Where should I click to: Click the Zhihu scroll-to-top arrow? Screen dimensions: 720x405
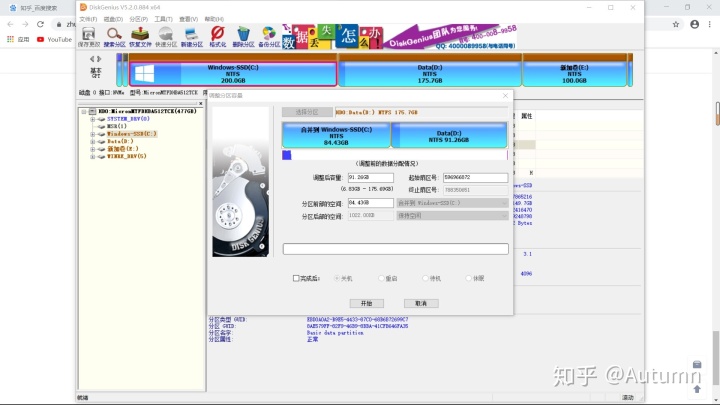click(697, 389)
